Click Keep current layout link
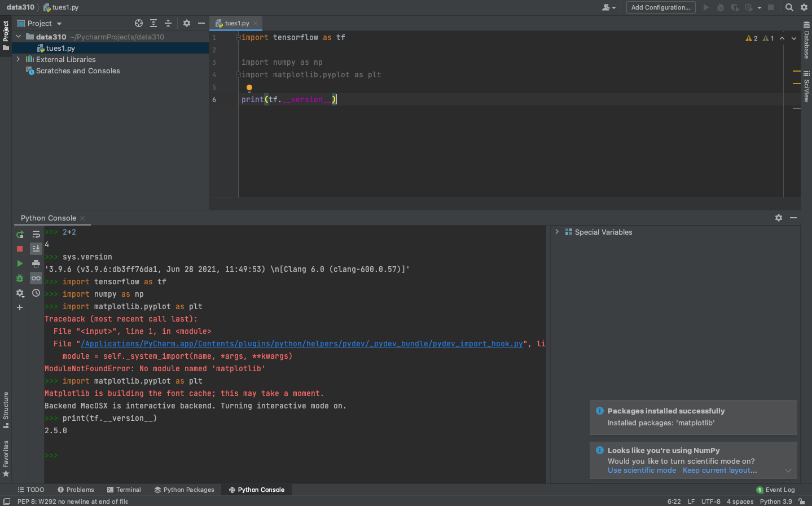The width and height of the screenshot is (812, 506). (x=720, y=470)
